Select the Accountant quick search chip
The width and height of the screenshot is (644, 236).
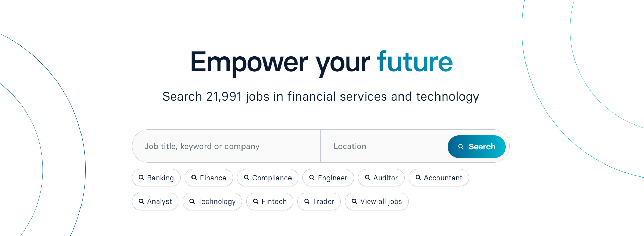pos(443,178)
